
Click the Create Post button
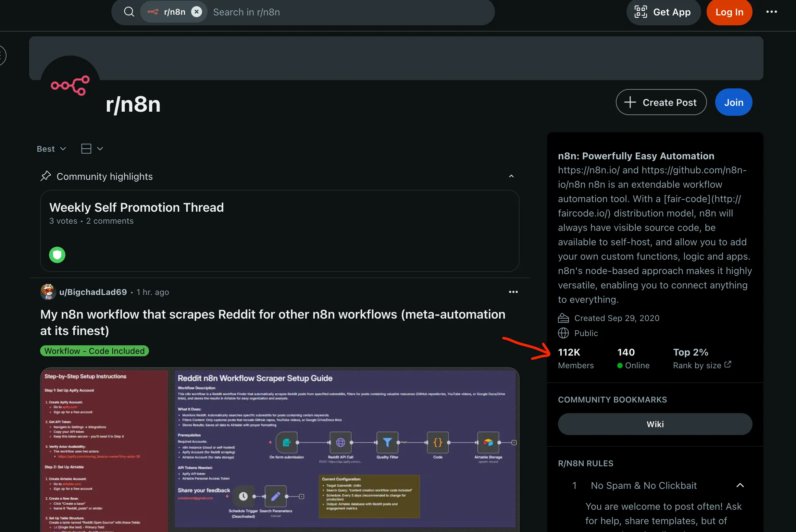[x=661, y=102]
